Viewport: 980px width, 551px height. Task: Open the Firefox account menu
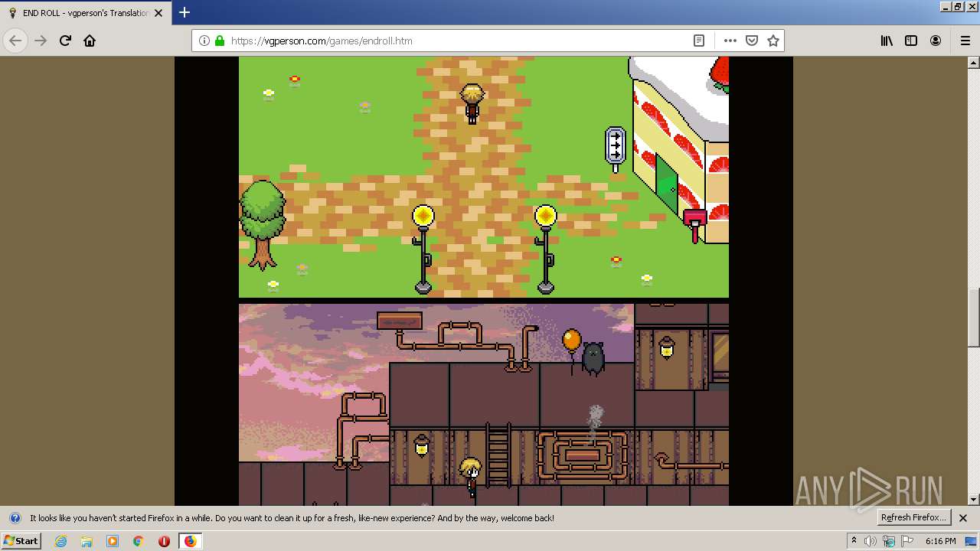pos(936,41)
